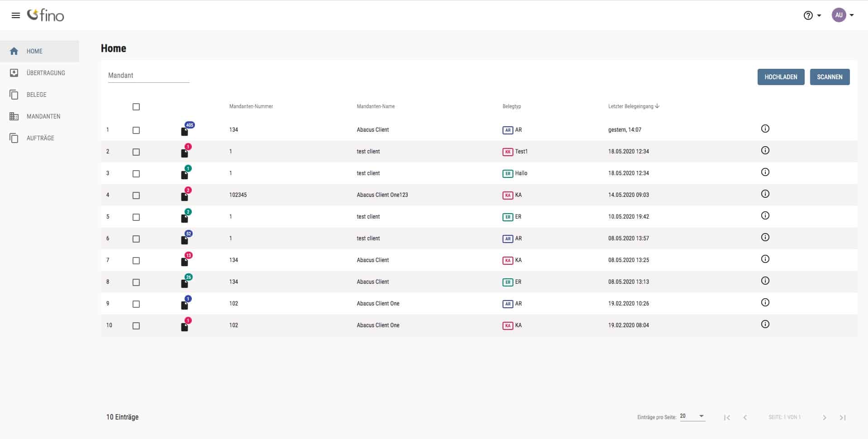The image size is (868, 439).
Task: View info for row 4 Abacus Client One123
Action: point(765,194)
